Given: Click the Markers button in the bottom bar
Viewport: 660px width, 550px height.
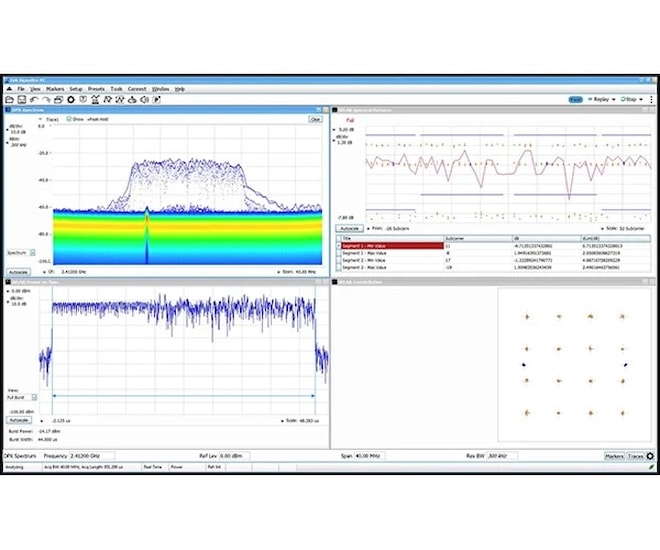Looking at the screenshot, I should 614,456.
